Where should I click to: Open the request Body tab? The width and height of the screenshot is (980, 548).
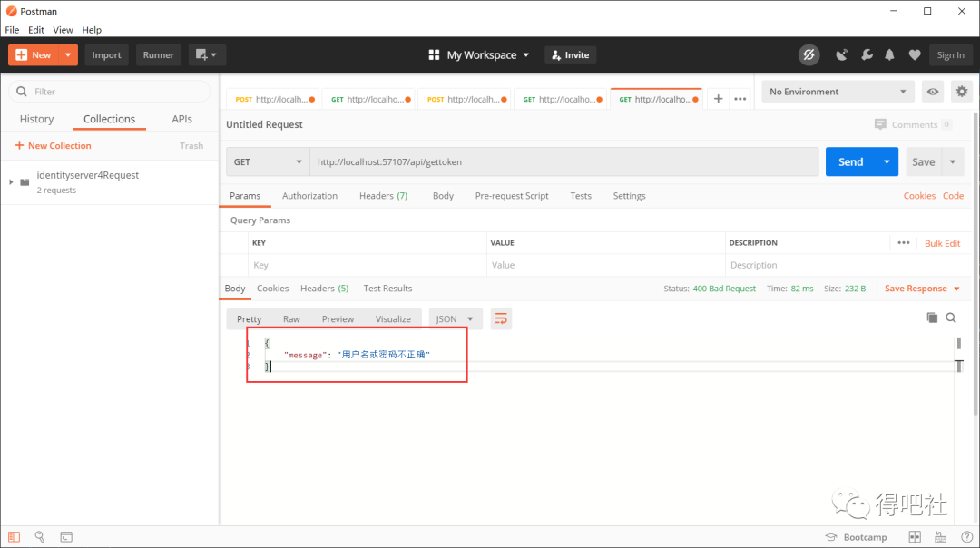click(443, 196)
